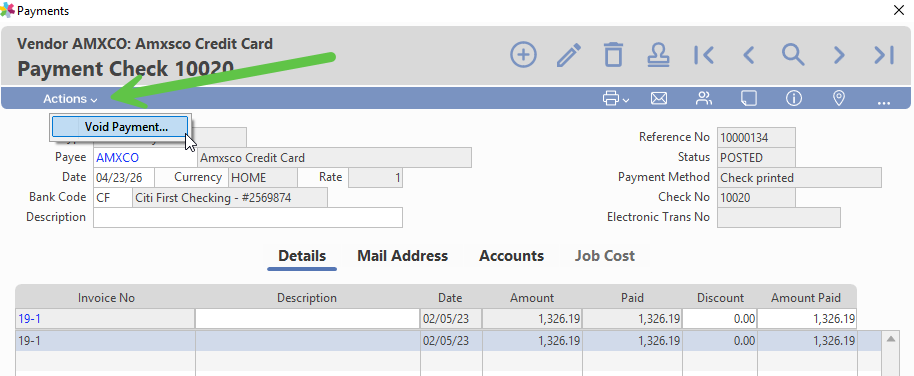Open the Actions dropdown menu
This screenshot has width=914, height=376.
(70, 99)
